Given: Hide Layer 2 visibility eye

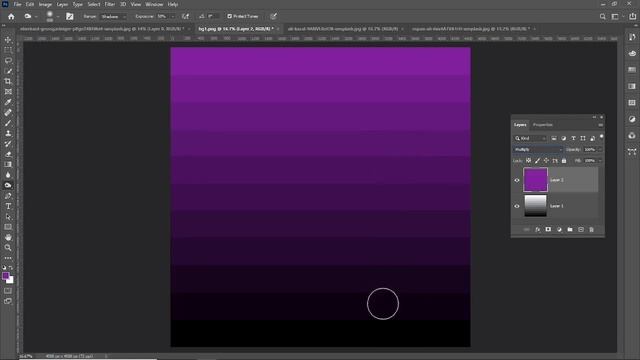Looking at the screenshot, I should point(517,180).
